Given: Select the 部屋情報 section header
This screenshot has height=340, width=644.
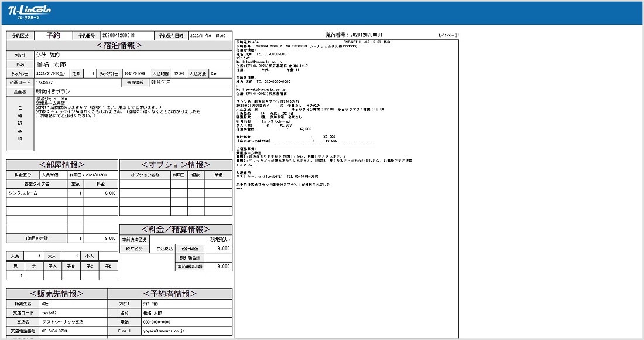Looking at the screenshot, I should pos(62,165).
